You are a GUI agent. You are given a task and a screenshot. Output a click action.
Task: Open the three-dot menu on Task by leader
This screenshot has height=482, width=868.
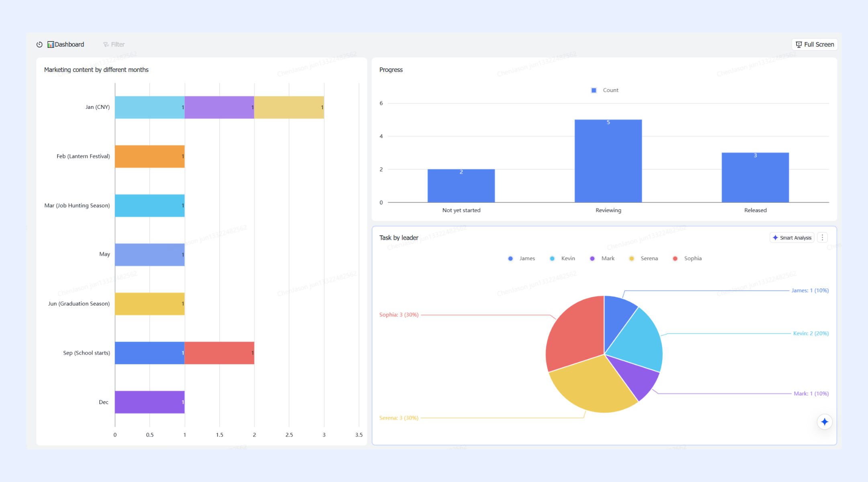[823, 238]
